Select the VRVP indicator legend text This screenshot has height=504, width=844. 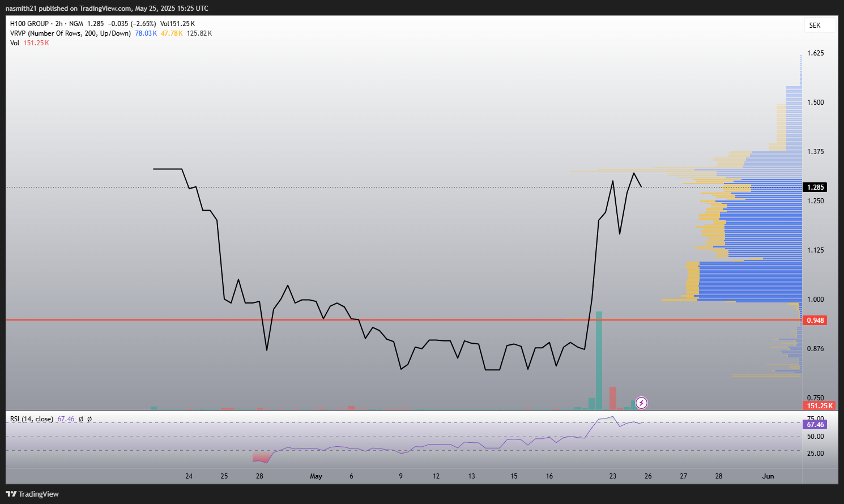[x=70, y=33]
